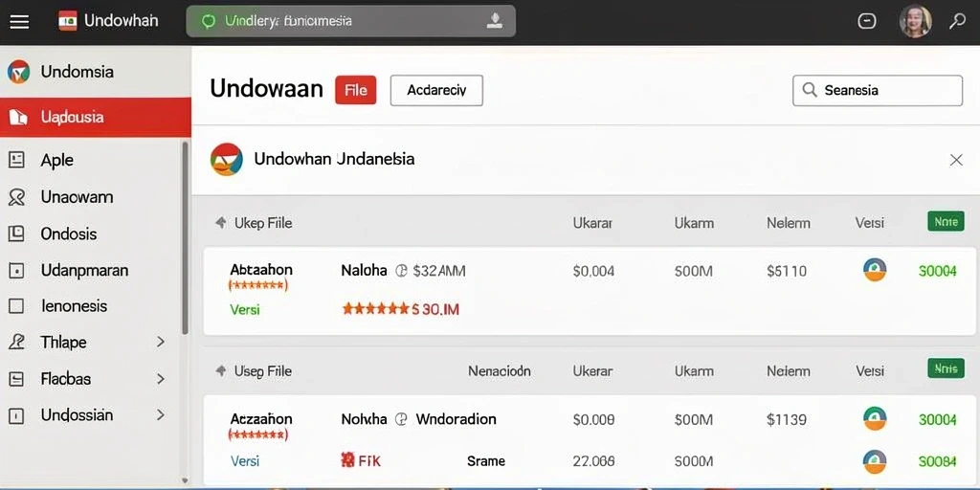Click the round icon in Abtaahon row
Screen dimensions: 980x490
pyautogui.click(x=875, y=270)
